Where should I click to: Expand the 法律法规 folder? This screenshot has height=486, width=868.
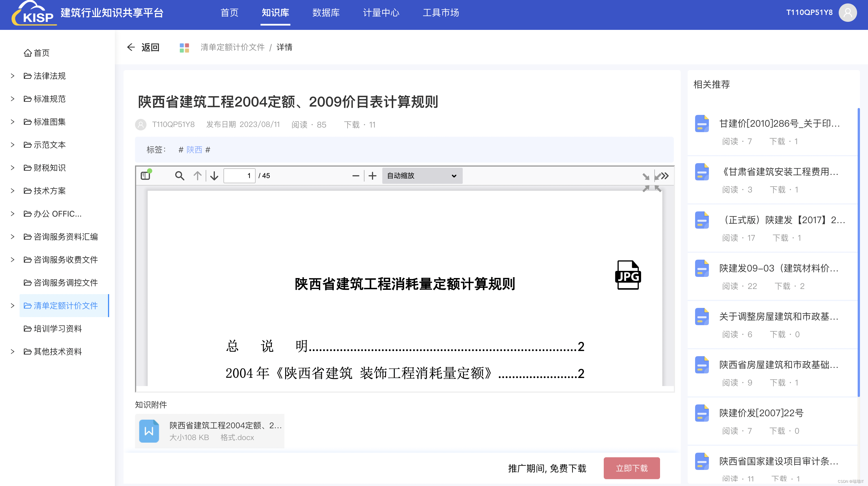point(12,76)
